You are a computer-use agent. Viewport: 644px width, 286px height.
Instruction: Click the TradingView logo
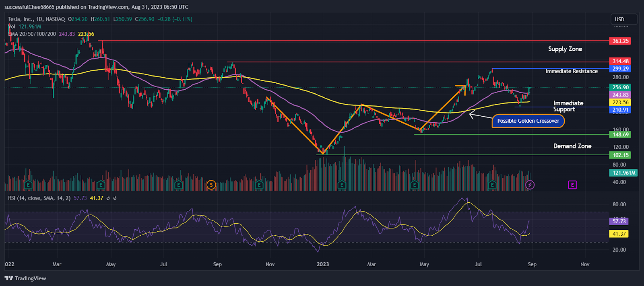click(x=25, y=278)
